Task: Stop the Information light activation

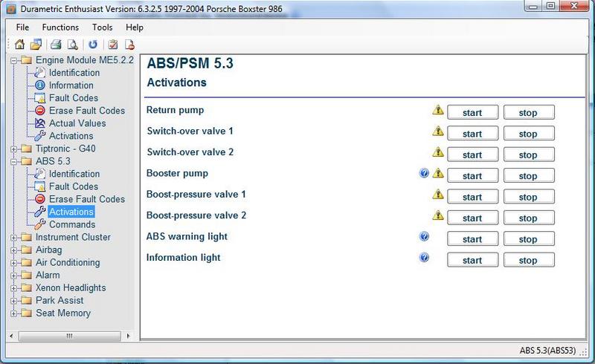Action: (x=528, y=261)
